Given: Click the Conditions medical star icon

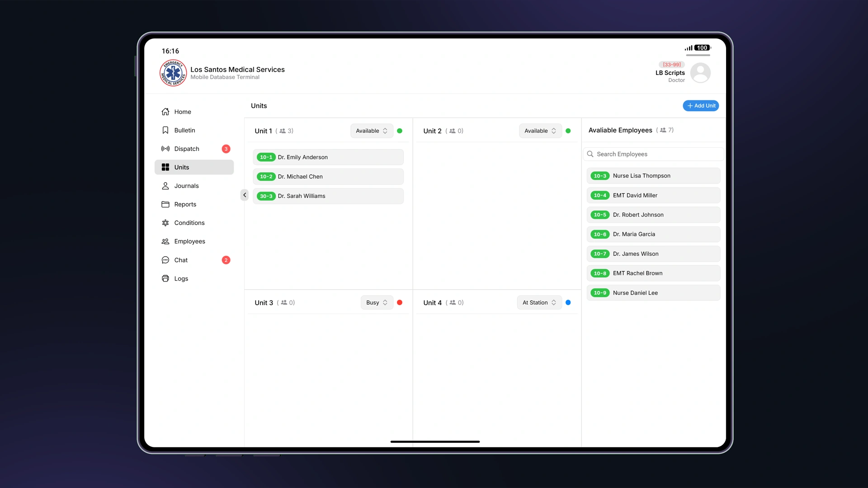Looking at the screenshot, I should pyautogui.click(x=165, y=223).
